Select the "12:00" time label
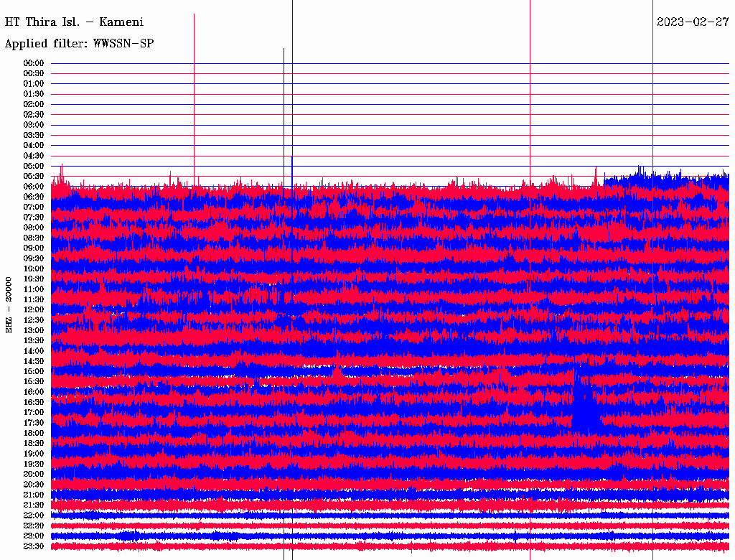The image size is (735, 560). click(34, 310)
